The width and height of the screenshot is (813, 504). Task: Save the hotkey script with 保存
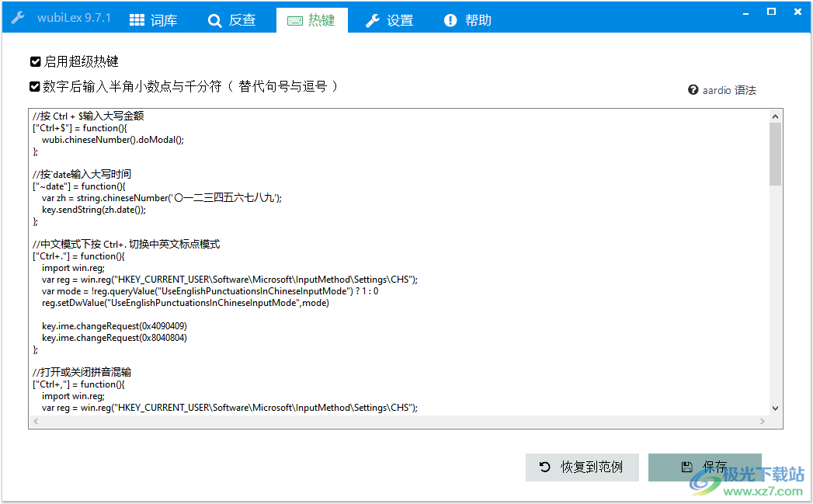click(x=705, y=467)
